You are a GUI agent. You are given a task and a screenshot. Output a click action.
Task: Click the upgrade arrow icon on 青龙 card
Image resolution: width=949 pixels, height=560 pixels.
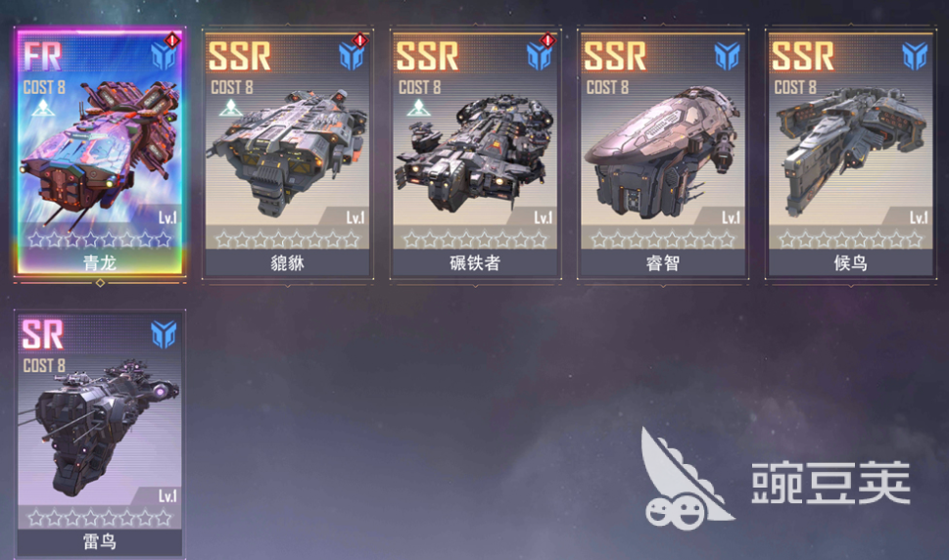point(43,109)
